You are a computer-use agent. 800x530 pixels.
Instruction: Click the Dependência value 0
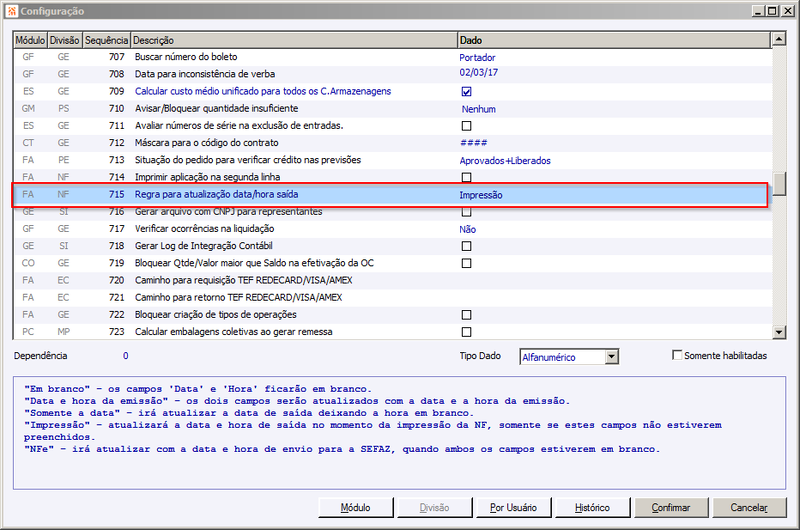[x=126, y=356]
